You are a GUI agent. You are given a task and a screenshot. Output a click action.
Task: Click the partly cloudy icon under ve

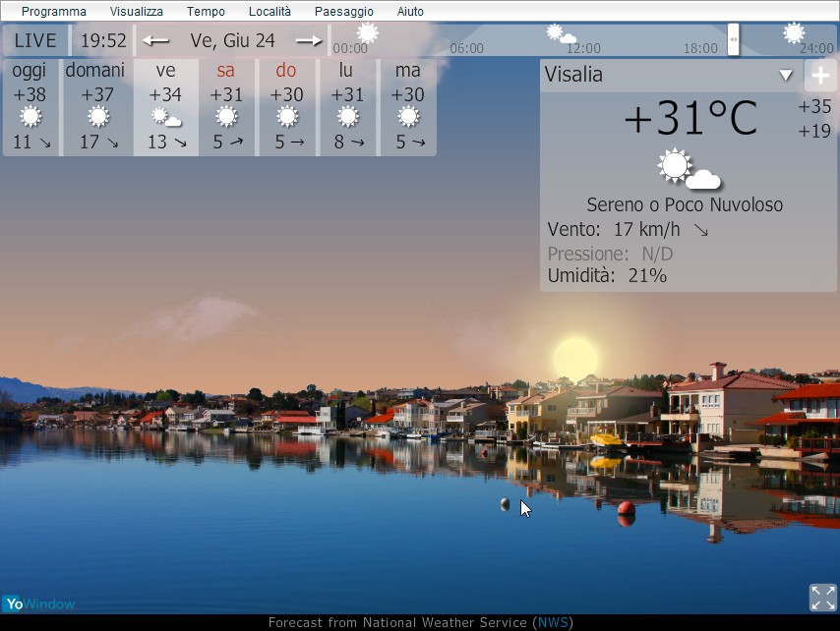166,117
